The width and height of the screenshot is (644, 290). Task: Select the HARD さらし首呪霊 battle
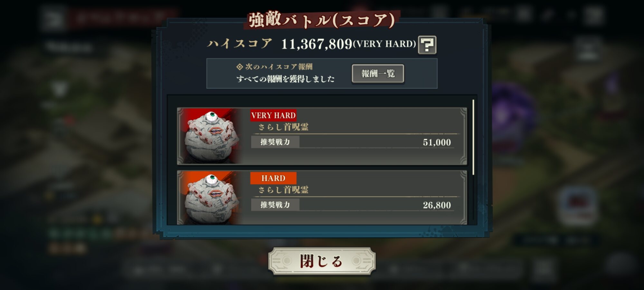click(322, 198)
